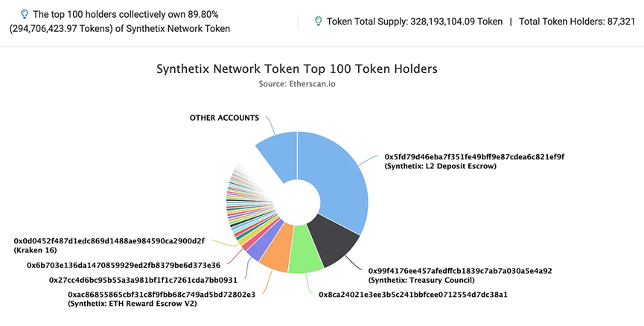644x326 pixels.
Task: Click the 0x27cc4d6bc95b55a3 address label
Action: (x=143, y=280)
